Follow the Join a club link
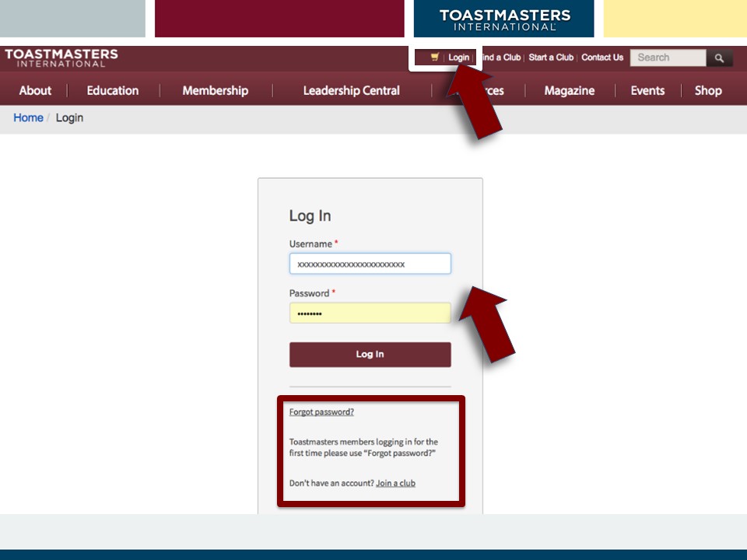This screenshot has width=747, height=560. pyautogui.click(x=395, y=483)
